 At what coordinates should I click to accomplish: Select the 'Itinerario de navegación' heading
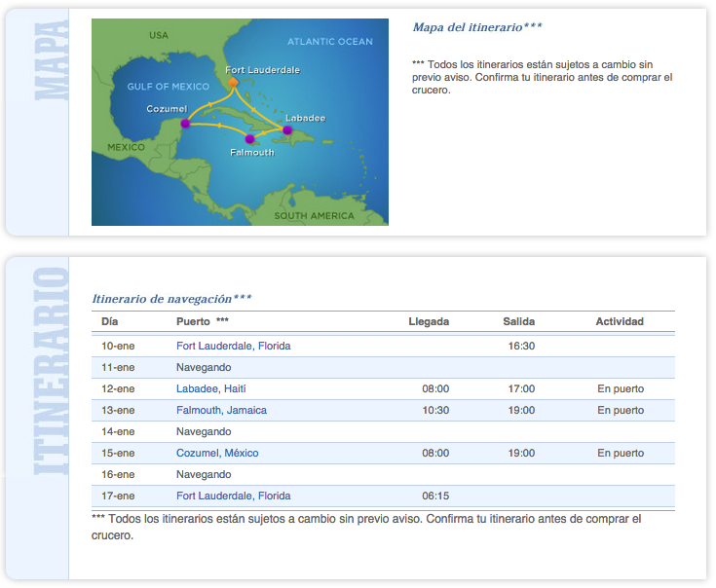171,299
